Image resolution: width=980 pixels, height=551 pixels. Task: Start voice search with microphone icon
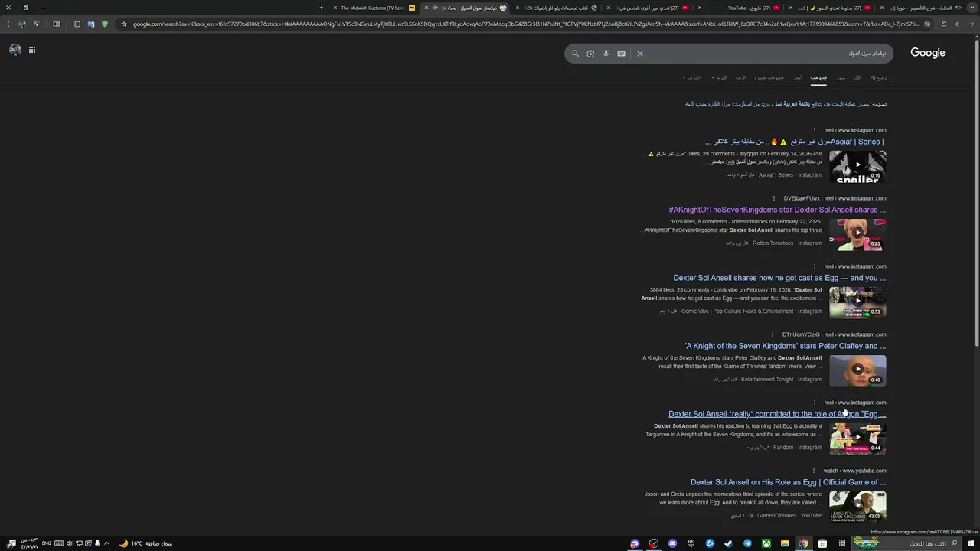pos(606,54)
